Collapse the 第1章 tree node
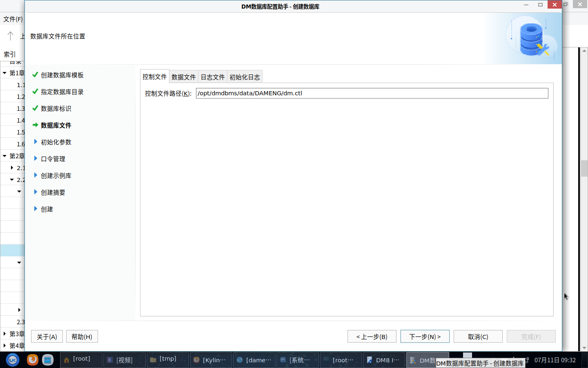 click(4, 73)
